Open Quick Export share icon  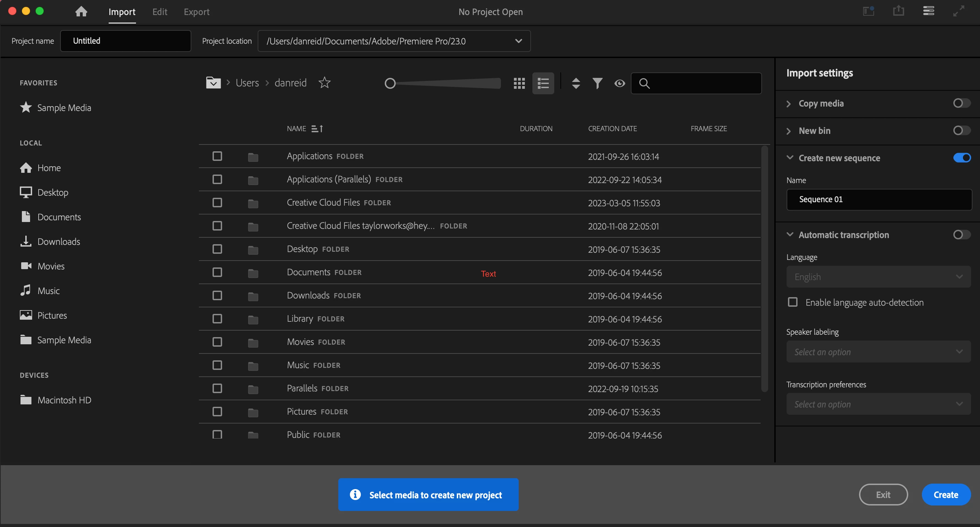[x=898, y=11]
